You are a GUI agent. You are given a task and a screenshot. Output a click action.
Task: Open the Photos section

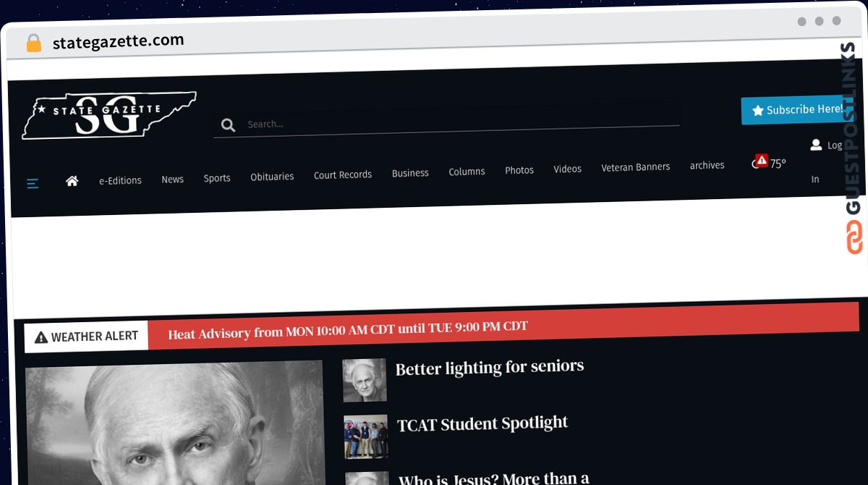coord(519,170)
